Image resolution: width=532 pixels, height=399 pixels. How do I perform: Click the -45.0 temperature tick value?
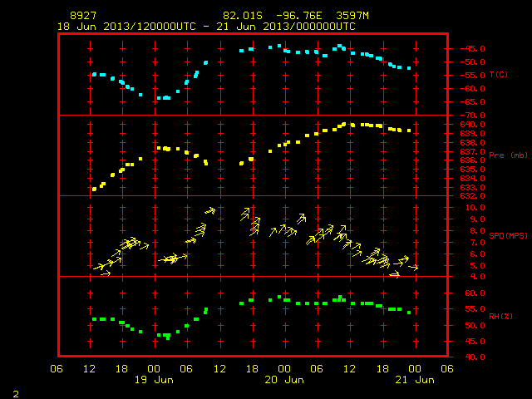pos(473,48)
